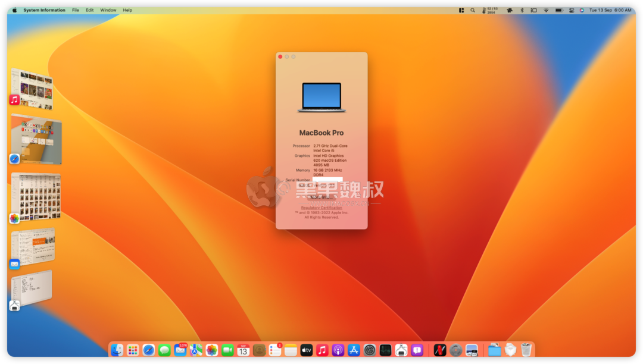Launch Apple TV app from Dock
Screen dimensions: 643x364
click(x=307, y=350)
